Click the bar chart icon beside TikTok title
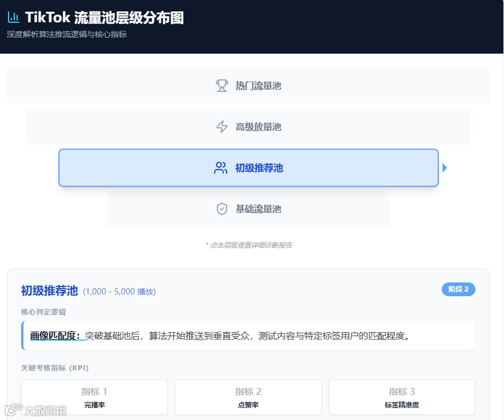The image size is (504, 420). tap(13, 17)
